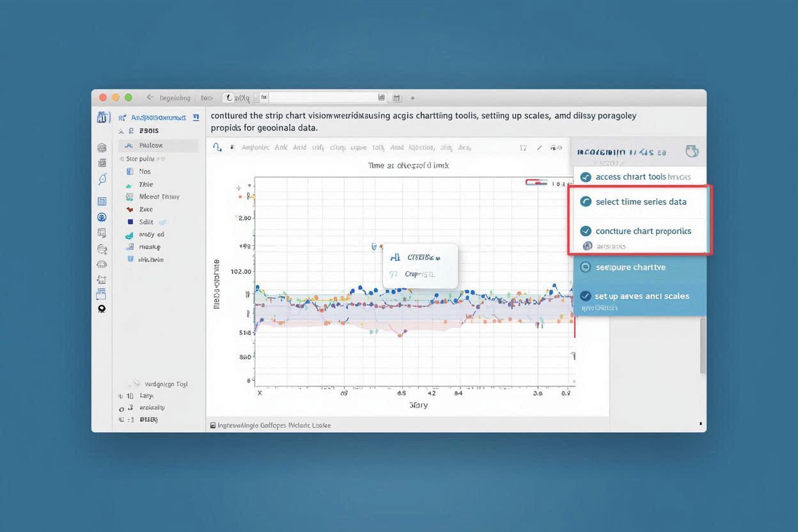Select the pencil edit icon above the chart
Screen dimensions: 798x532
540,148
